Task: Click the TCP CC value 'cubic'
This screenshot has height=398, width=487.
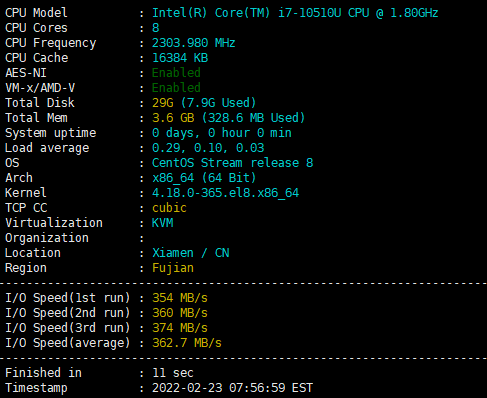Action: click(x=169, y=208)
